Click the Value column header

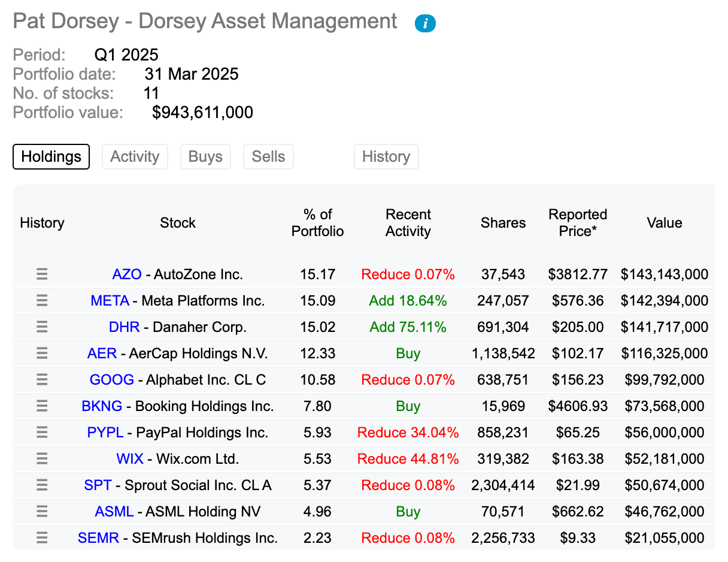(x=665, y=223)
